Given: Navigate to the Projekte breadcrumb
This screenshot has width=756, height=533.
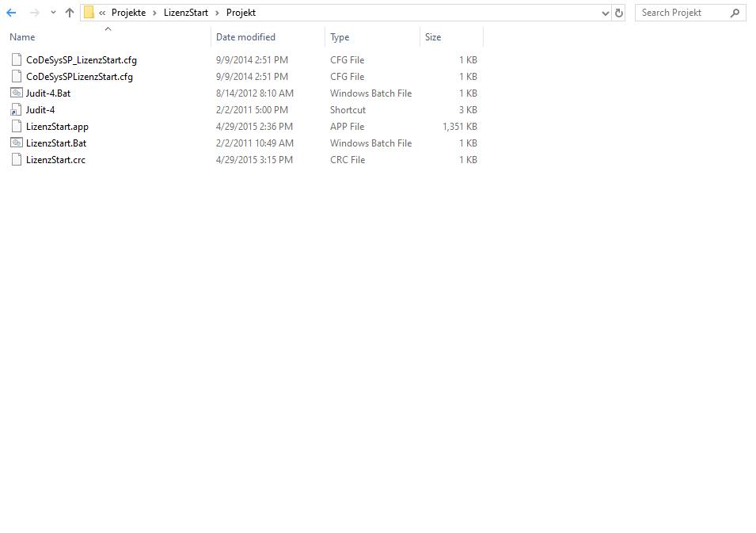Looking at the screenshot, I should [x=128, y=13].
